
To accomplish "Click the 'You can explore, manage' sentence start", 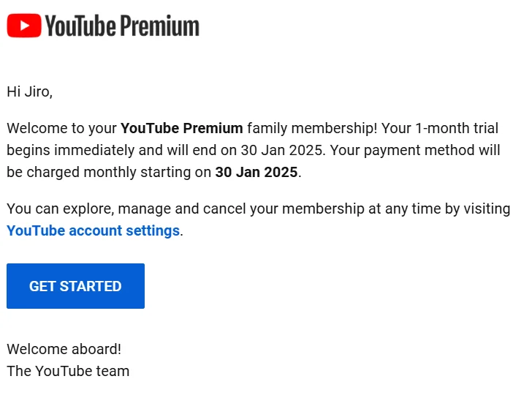I will point(88,209).
